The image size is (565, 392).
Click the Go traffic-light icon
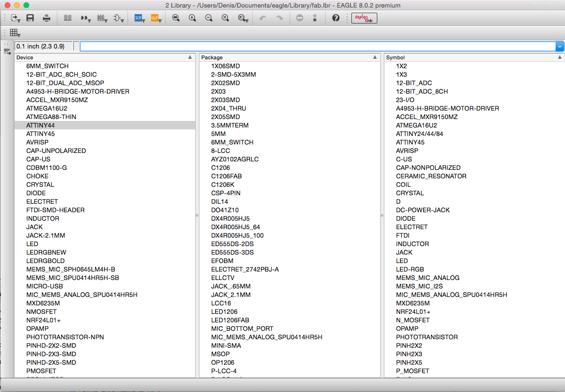[x=315, y=18]
